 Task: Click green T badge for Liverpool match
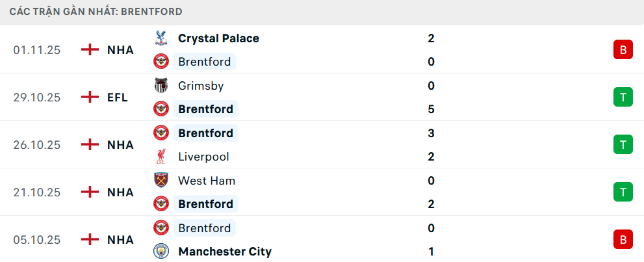623,144
